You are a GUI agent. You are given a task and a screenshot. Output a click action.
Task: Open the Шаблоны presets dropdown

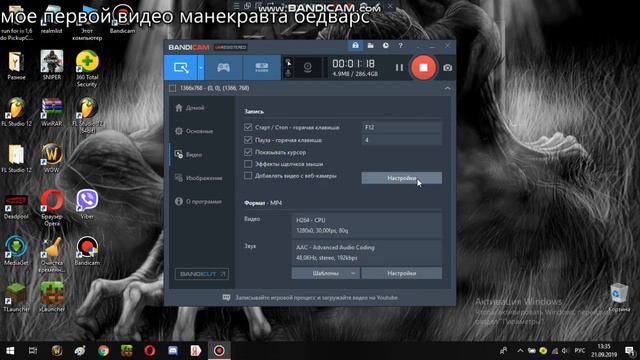[x=326, y=273]
